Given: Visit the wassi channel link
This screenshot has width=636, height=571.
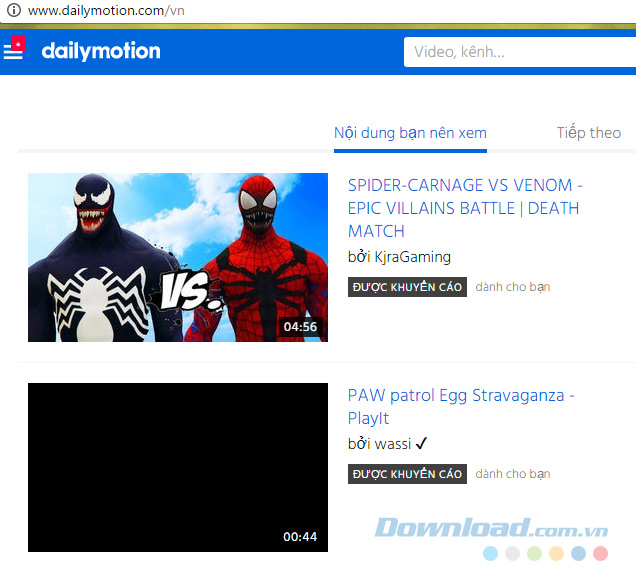Looking at the screenshot, I should click(393, 444).
